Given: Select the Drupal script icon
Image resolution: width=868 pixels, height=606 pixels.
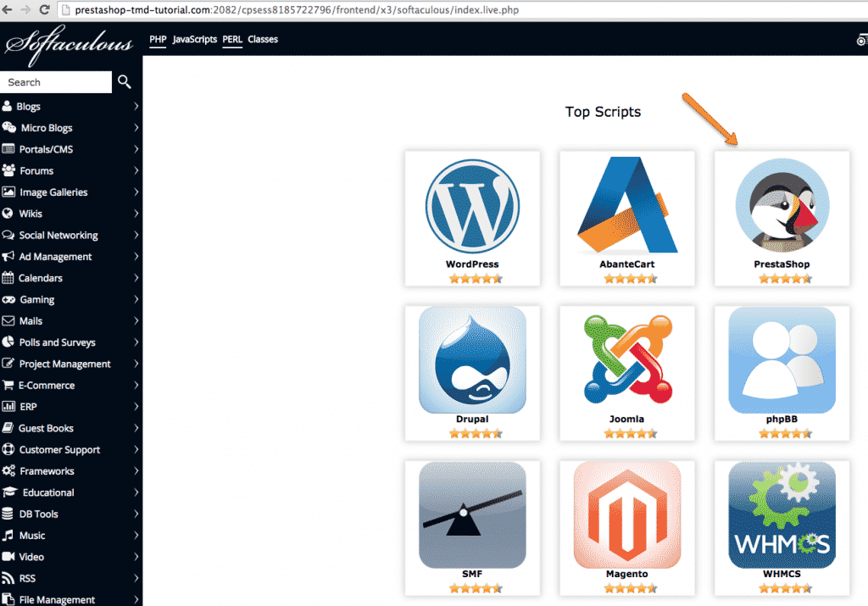Looking at the screenshot, I should [472, 361].
